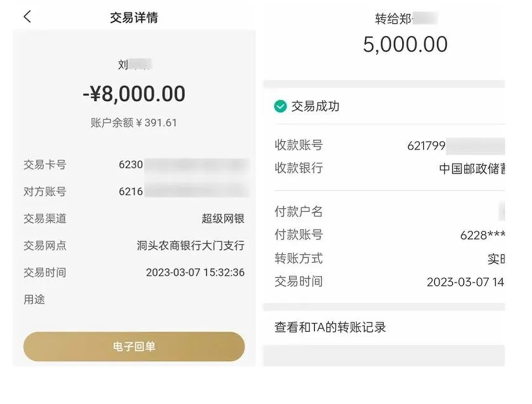
Task: Tap the 2023-03-07 15:32:36 timestamp
Action: click(195, 273)
